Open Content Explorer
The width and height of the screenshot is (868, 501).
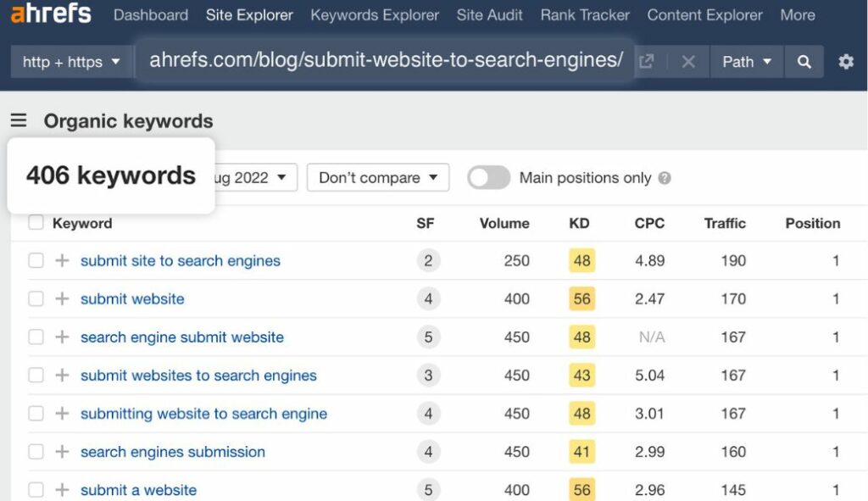coord(704,15)
